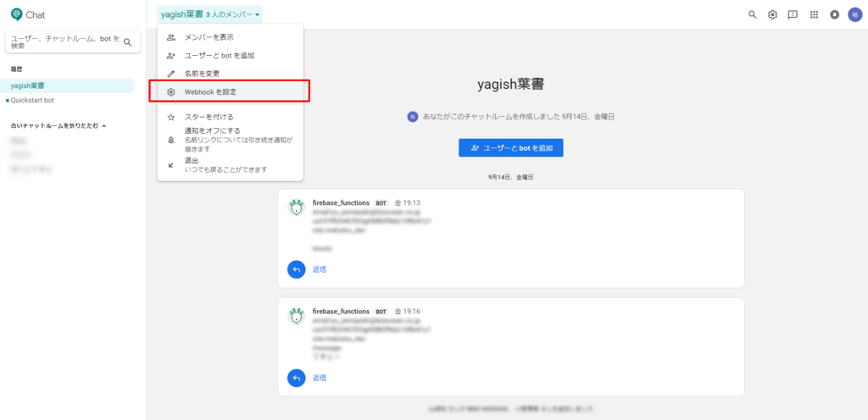Open the yagish葉書 room title dropdown
Image resolution: width=868 pixels, height=420 pixels.
(x=210, y=14)
